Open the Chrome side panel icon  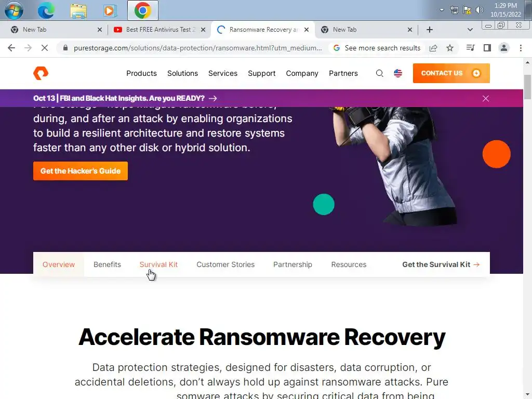click(487, 48)
